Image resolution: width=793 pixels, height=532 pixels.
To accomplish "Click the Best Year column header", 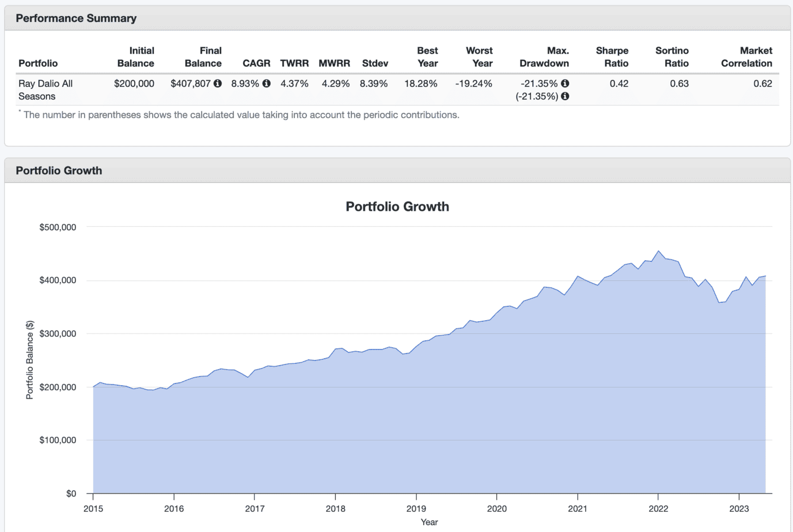I will click(x=428, y=57).
